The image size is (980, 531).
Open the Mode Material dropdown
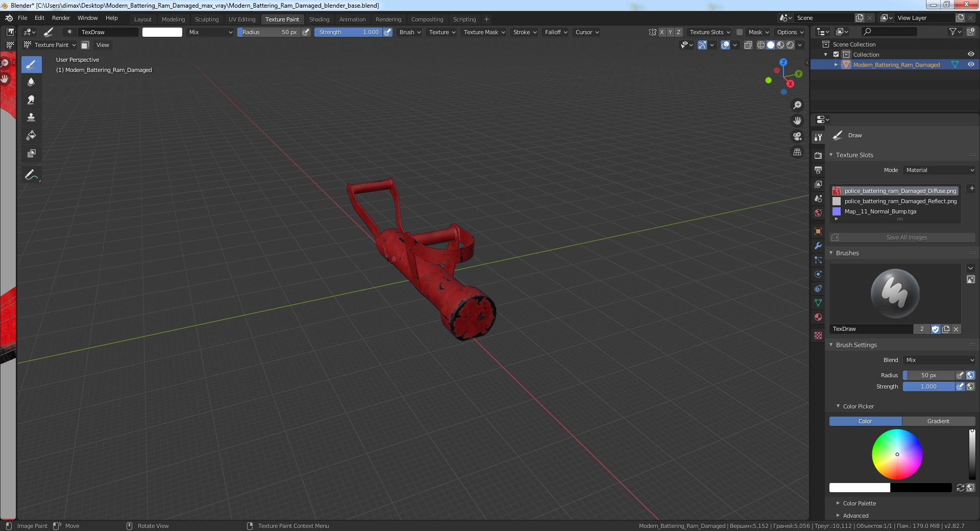(939, 170)
